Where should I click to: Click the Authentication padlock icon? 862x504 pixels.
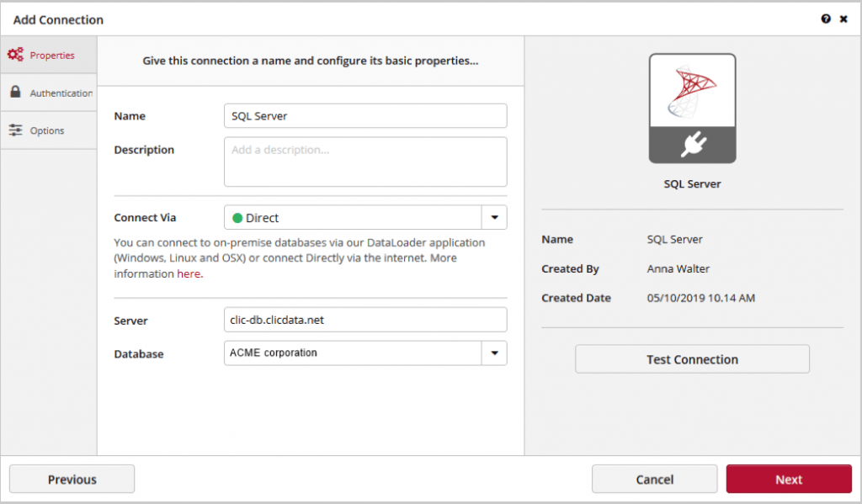[15, 92]
